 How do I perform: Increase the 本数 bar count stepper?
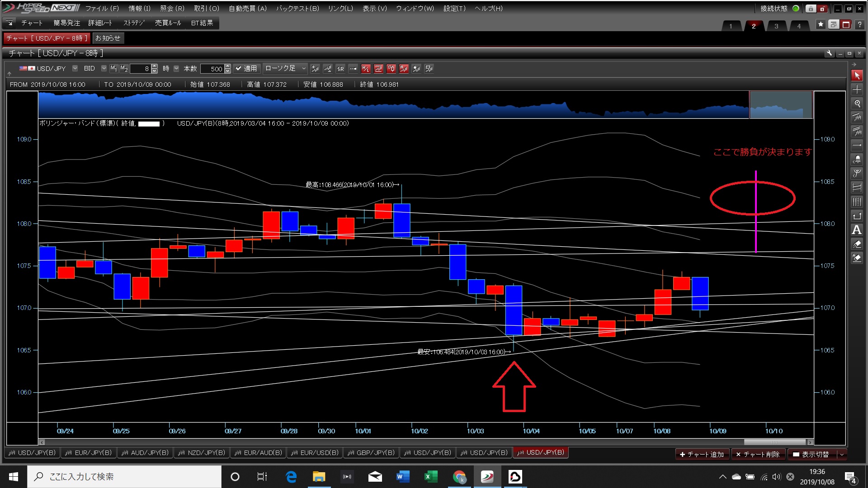pyautogui.click(x=228, y=66)
